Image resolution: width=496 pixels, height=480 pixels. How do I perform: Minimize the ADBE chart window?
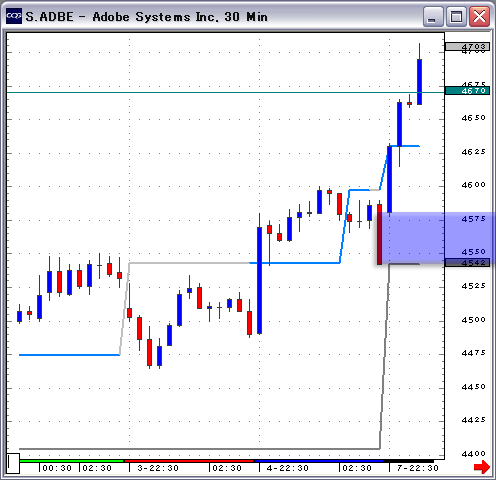tap(433, 16)
